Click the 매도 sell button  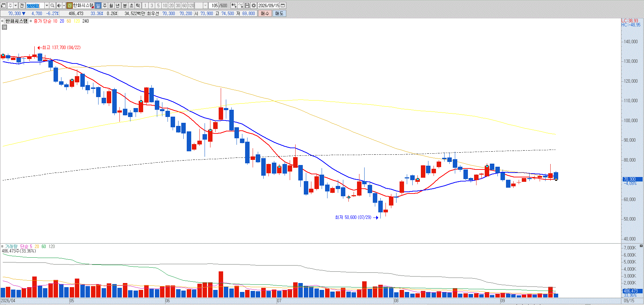pos(279,13)
